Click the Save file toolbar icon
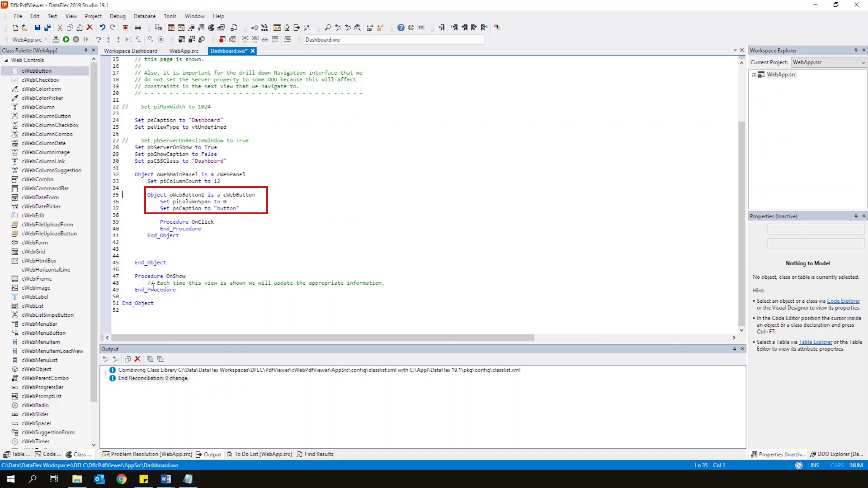The height and width of the screenshot is (488, 868). (38, 28)
